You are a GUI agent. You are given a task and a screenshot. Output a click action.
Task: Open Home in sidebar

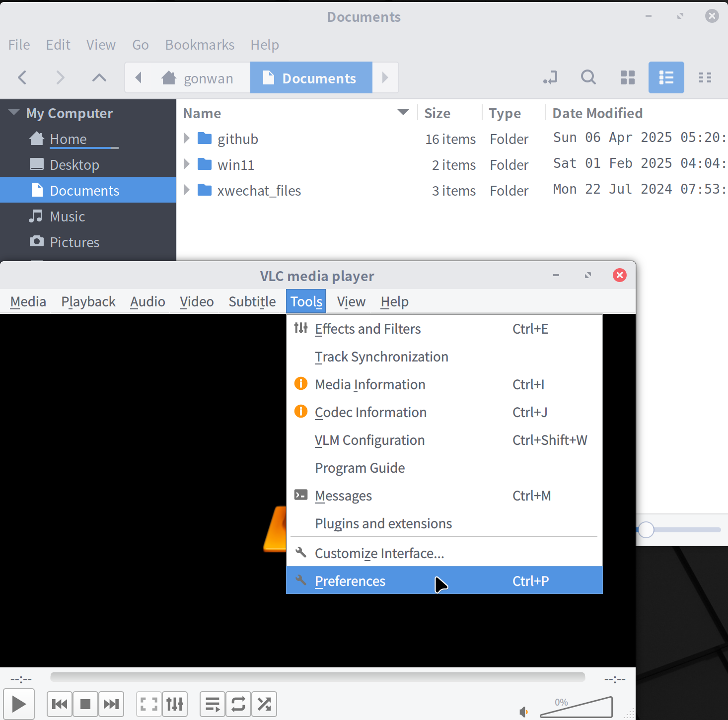[x=88, y=139]
